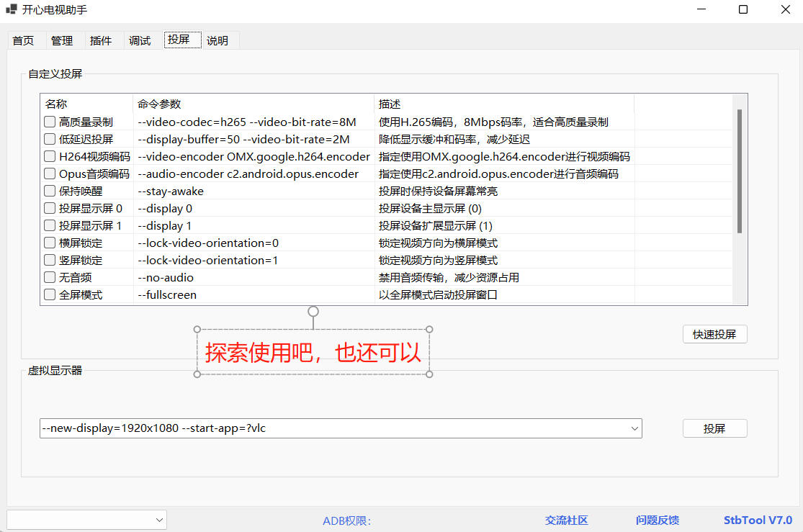Screen dimensions: 803x532
Task: Click the bottom-right resize handle of annotation
Action: pyautogui.click(x=429, y=374)
